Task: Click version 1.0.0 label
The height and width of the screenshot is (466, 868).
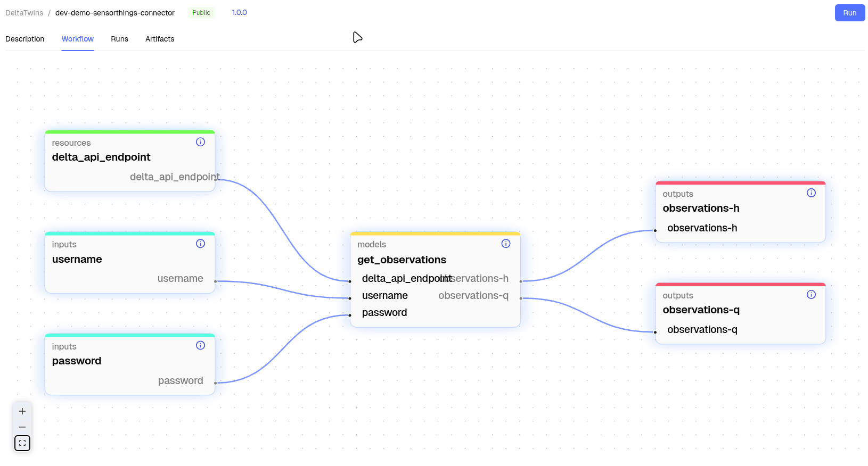Action: [x=239, y=13]
